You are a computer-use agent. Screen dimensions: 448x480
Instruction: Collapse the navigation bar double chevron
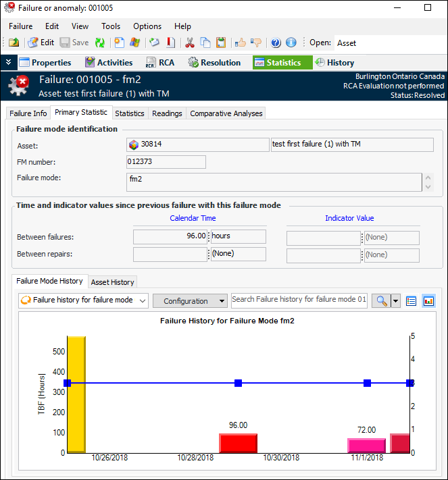click(8, 62)
